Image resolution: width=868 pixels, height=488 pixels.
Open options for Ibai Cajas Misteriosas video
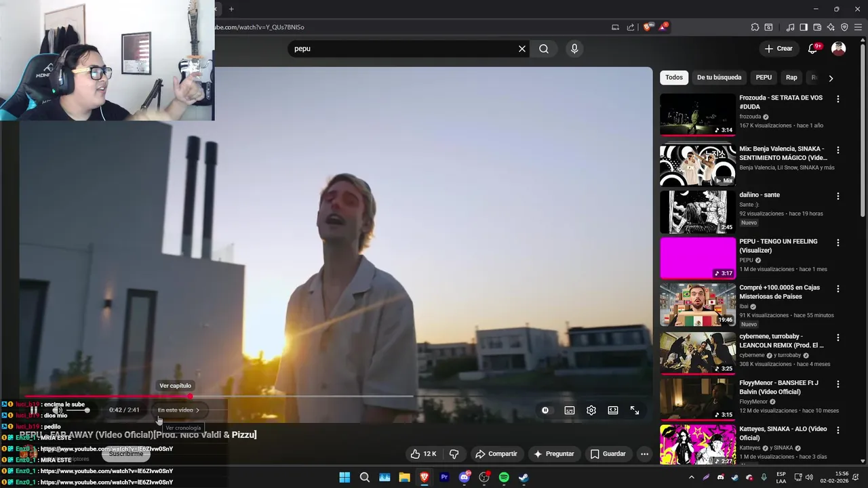[838, 289]
